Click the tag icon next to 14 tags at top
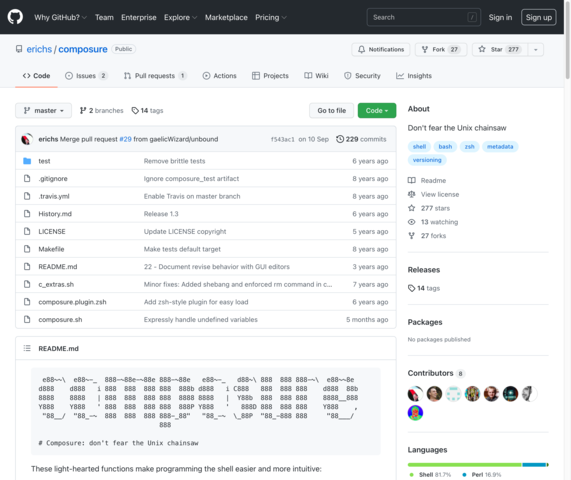Viewport: 571px width, 480px height. tap(135, 110)
